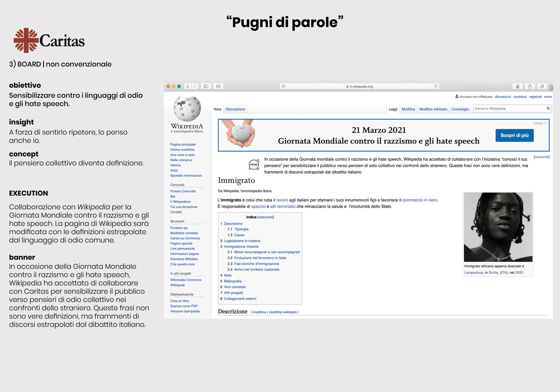Switch to the Discussione tab
The height and width of the screenshot is (392, 560).
click(235, 109)
